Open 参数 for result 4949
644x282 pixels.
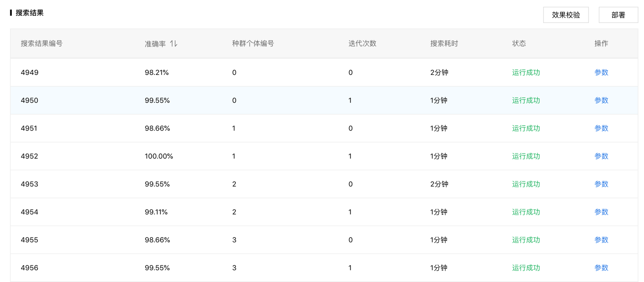[x=601, y=73]
